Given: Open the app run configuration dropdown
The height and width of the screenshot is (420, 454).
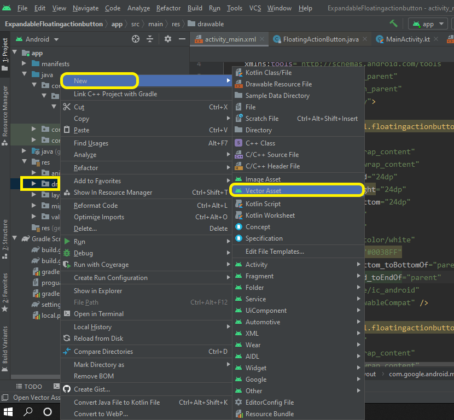Looking at the screenshot, I should tap(428, 24).
